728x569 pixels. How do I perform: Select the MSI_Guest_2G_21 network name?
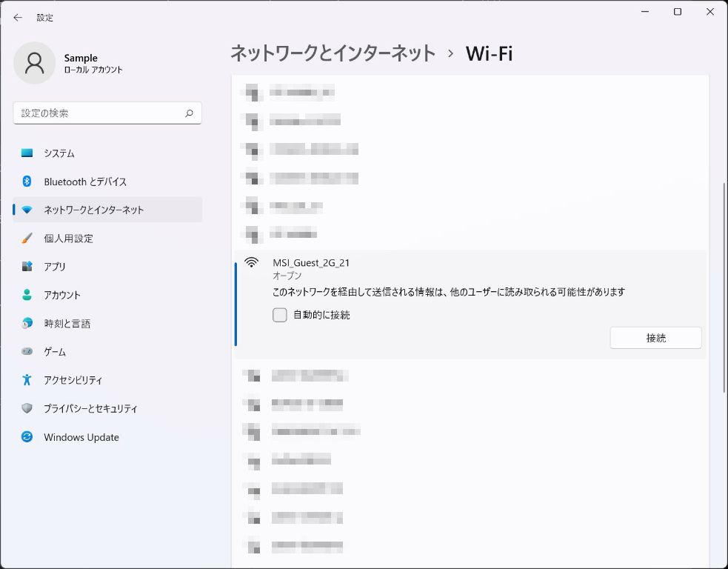pyautogui.click(x=311, y=262)
